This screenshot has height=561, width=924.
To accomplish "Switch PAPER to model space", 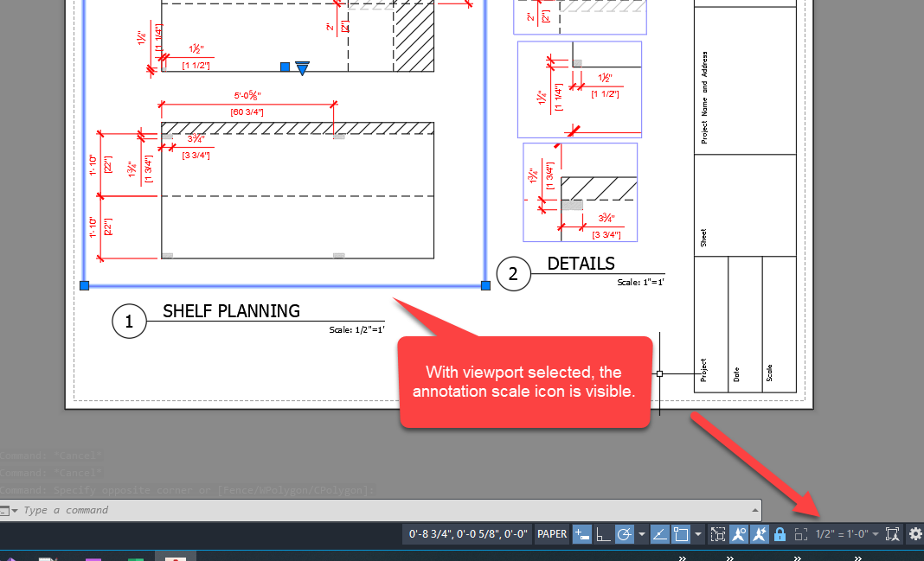I will 551,534.
